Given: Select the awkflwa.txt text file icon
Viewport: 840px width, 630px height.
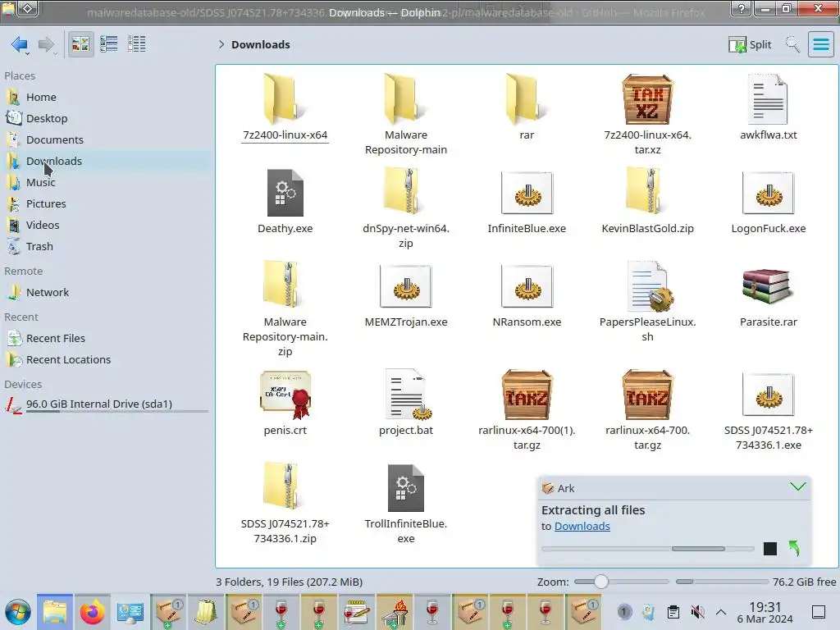Looking at the screenshot, I should point(768,99).
